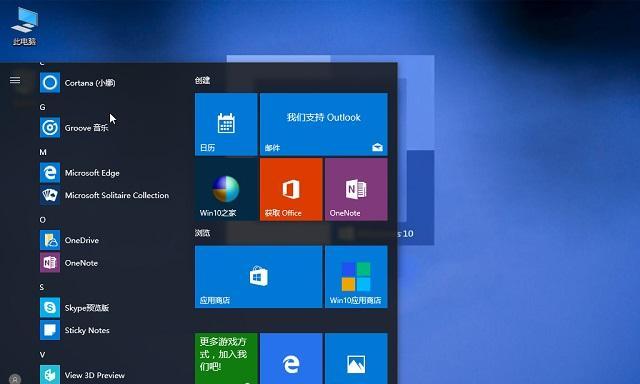Open the Photos tile
This screenshot has height=384, width=640.
[356, 358]
